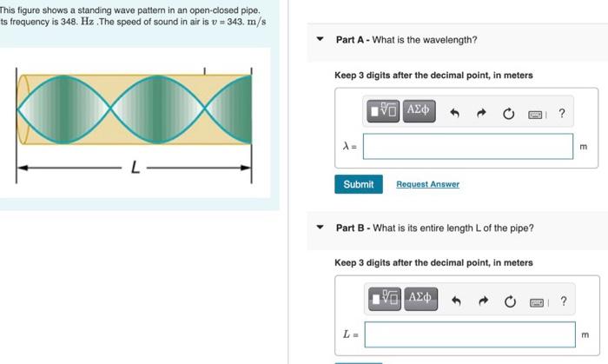
Task: Open the math templates button in Part B
Action: pos(385,299)
